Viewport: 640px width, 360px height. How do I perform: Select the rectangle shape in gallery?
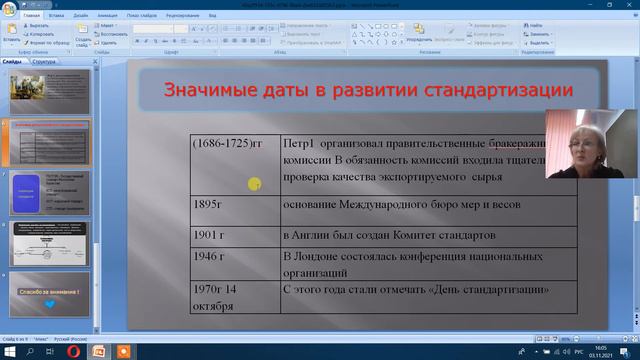tap(378, 27)
